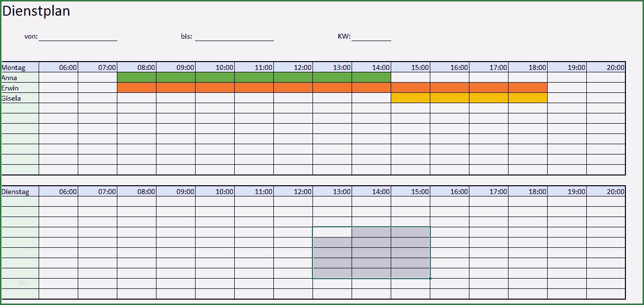Select the 20:00 header in Montag table
The height and width of the screenshot is (305, 644).
click(x=606, y=67)
